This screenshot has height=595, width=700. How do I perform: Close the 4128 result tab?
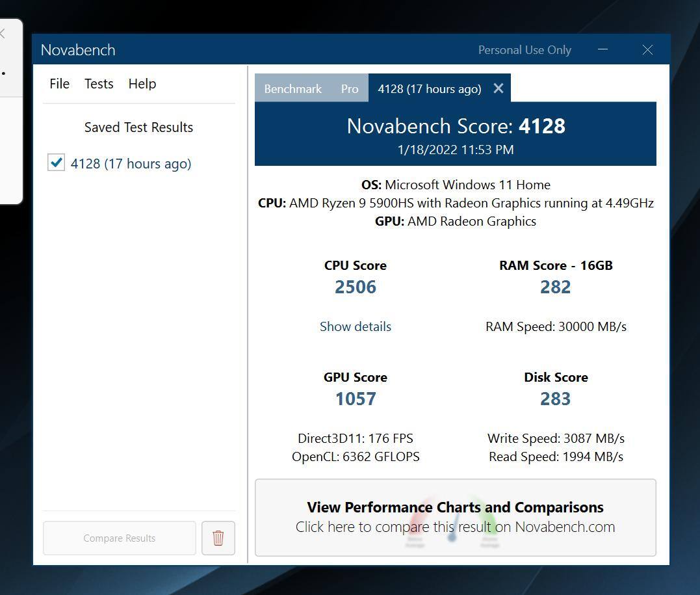click(498, 88)
